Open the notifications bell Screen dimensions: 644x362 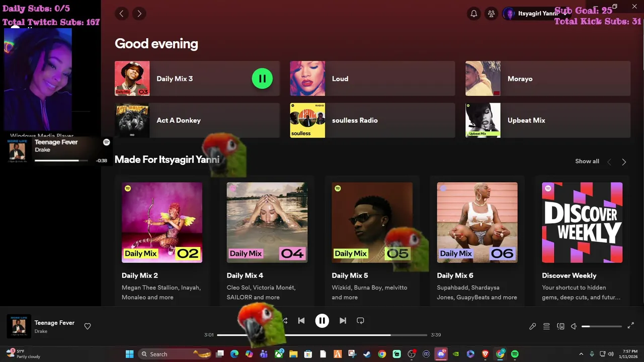tap(474, 14)
